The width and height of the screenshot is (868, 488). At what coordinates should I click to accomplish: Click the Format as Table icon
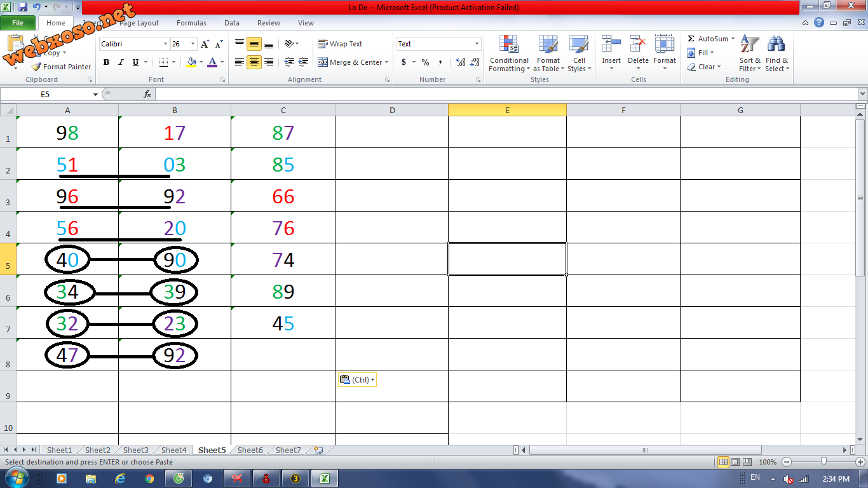pos(548,46)
